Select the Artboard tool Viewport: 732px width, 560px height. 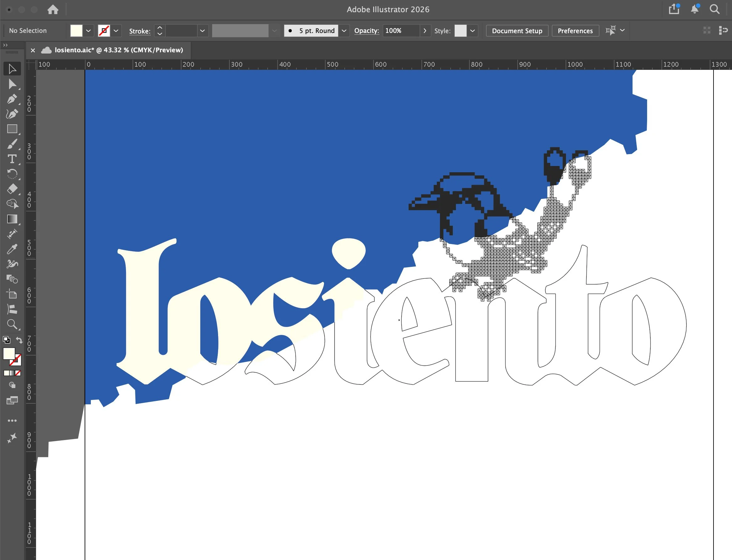12,294
